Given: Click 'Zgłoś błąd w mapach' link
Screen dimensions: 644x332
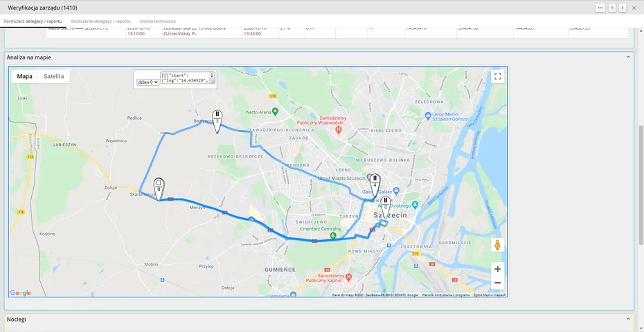Looking at the screenshot, I should point(490,295).
